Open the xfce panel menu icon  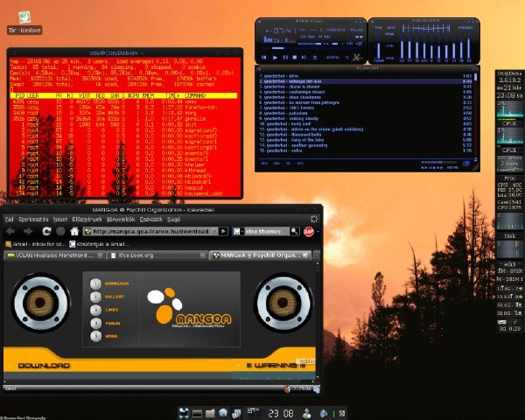pos(184,413)
